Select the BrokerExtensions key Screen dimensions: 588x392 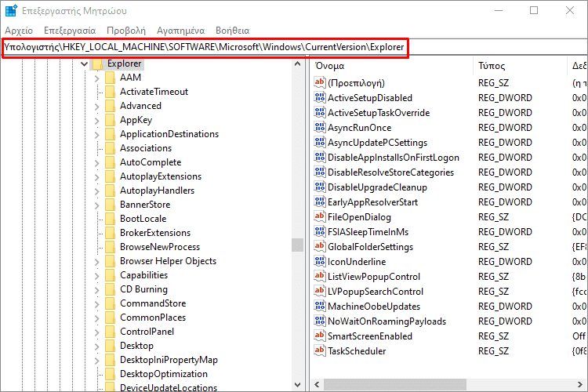pos(155,233)
